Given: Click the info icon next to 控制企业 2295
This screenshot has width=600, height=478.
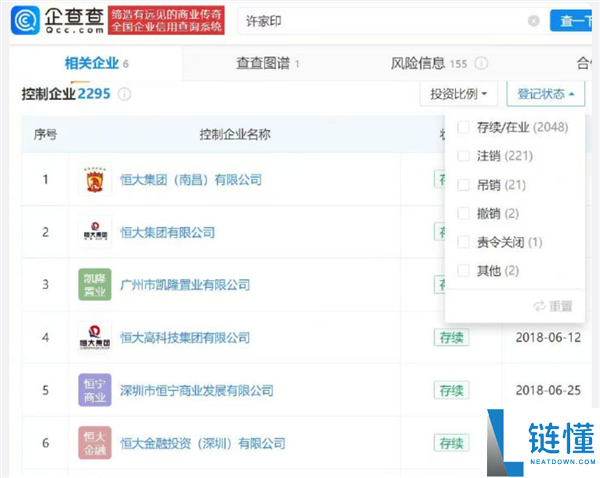Looking at the screenshot, I should pos(124,94).
